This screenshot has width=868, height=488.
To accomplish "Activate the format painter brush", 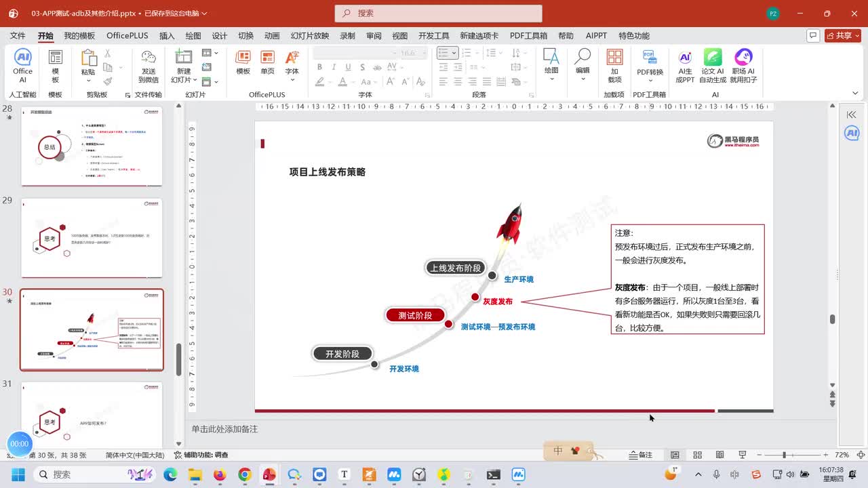I will pyautogui.click(x=107, y=81).
